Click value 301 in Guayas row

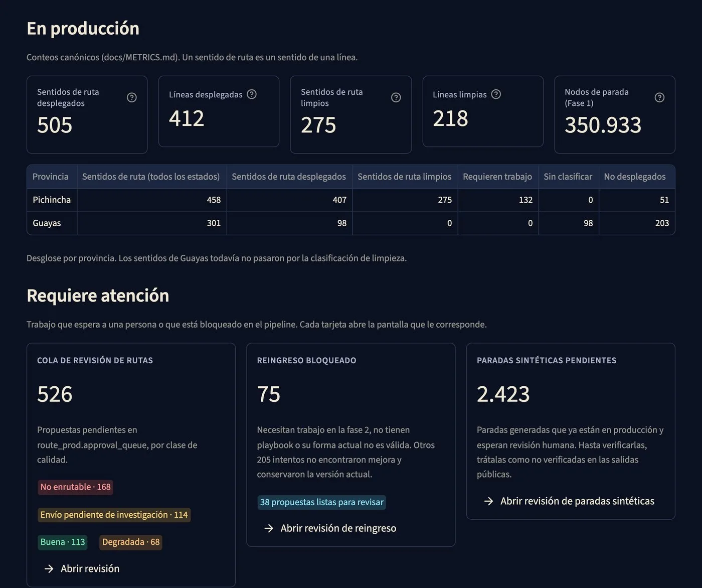(x=214, y=223)
